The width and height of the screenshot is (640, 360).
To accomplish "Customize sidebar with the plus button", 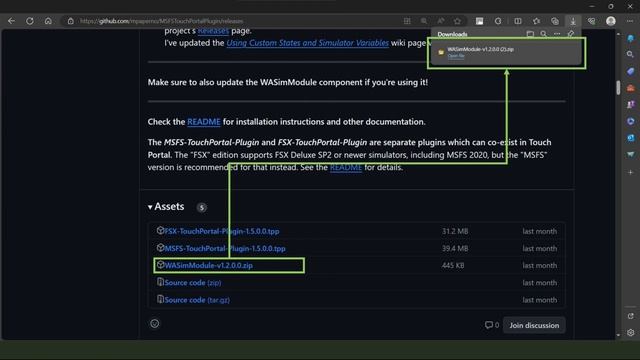I will point(631,172).
